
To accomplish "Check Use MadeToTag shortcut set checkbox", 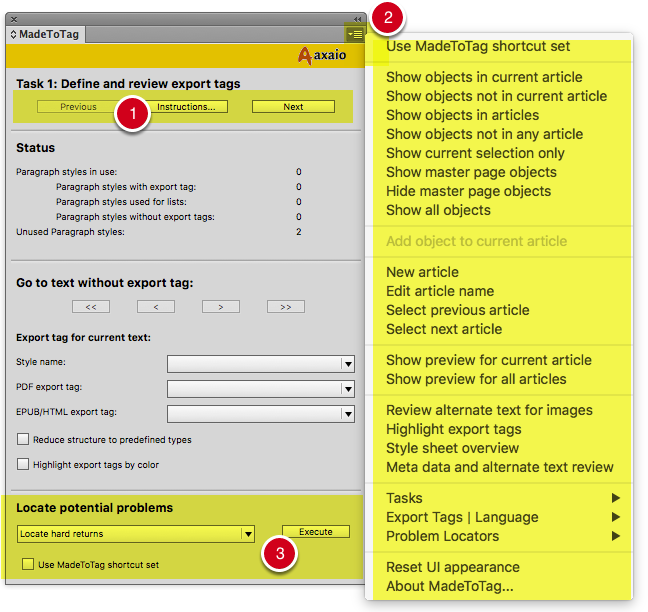I will pyautogui.click(x=28, y=564).
